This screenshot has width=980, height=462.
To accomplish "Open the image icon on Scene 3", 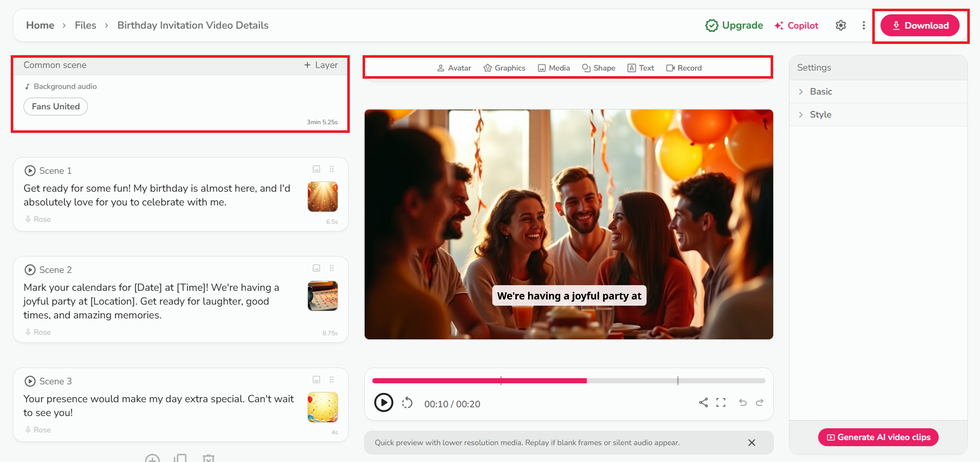I will click(317, 380).
